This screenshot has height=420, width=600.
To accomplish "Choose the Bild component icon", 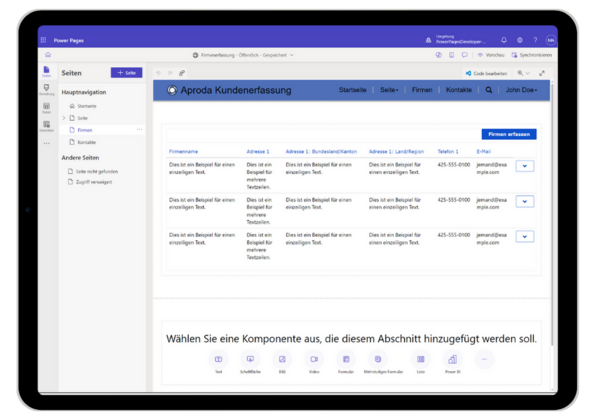I will [281, 359].
